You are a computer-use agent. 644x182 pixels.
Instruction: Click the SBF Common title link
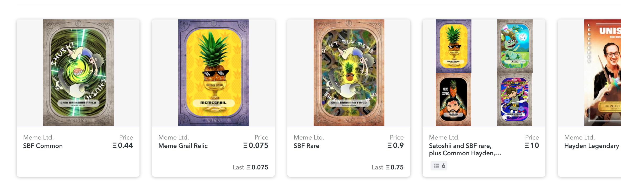[x=43, y=146]
